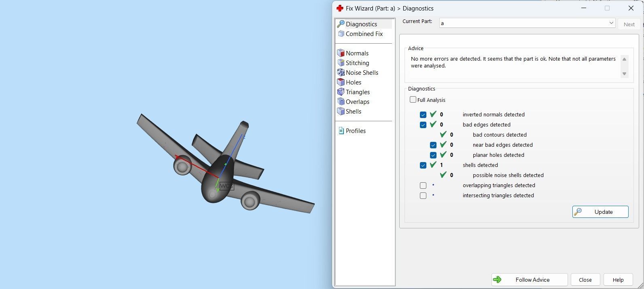The image size is (644, 289).
Task: Uncheck the planar holes detected checkbox
Action: click(433, 155)
